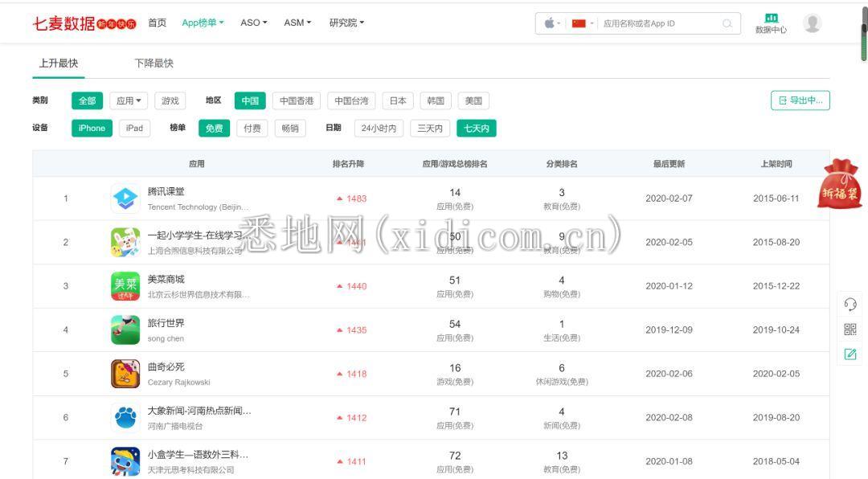
Task: Select 游戏 category filter
Action: [x=170, y=100]
